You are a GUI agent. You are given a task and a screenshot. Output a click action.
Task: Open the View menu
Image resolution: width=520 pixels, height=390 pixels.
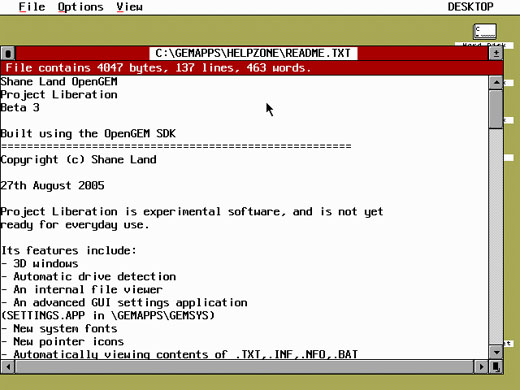tap(129, 7)
